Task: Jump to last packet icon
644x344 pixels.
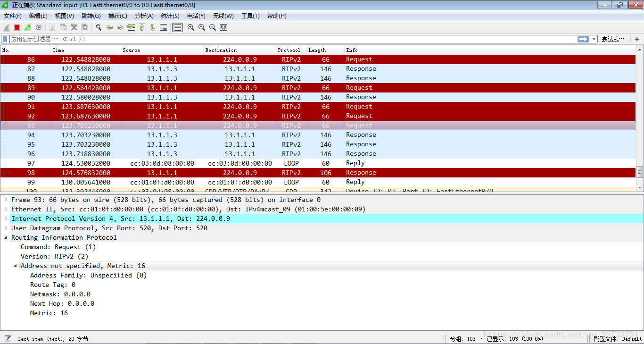Action: (153, 27)
